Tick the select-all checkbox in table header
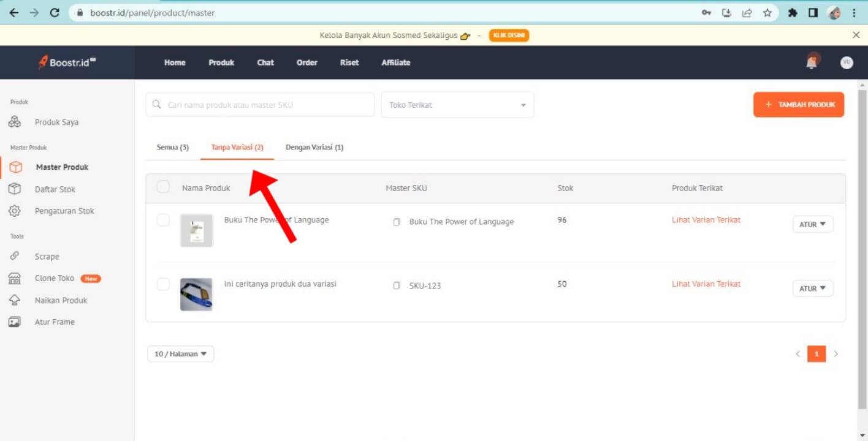The height and width of the screenshot is (441, 868). click(x=163, y=187)
